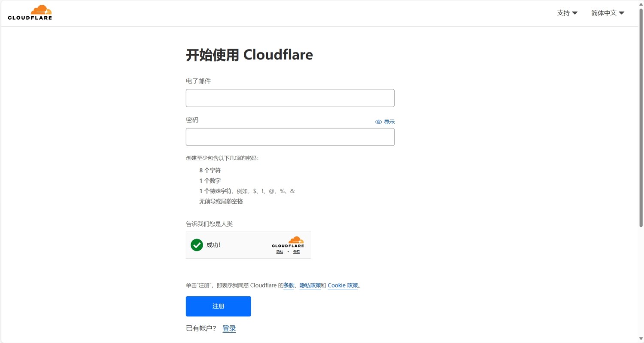This screenshot has height=343, width=644.
Task: Click the "无前导或尾随空格" password requirement
Action: click(221, 202)
